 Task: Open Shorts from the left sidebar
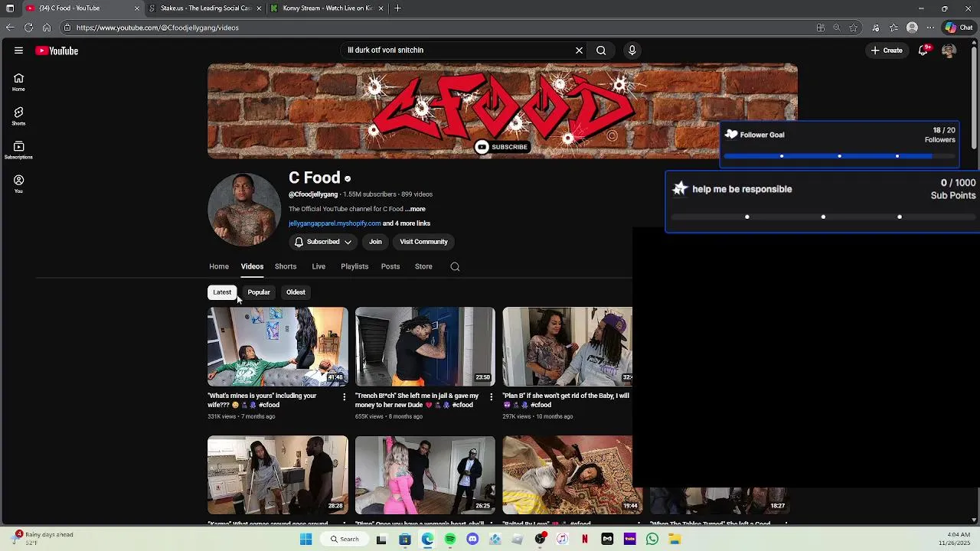click(x=18, y=116)
